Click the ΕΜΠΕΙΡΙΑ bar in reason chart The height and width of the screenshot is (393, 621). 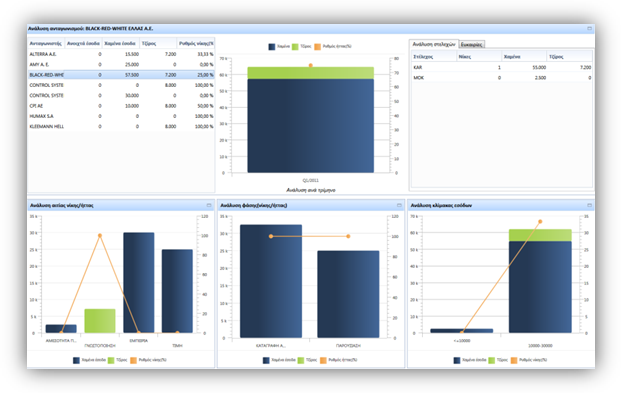tap(139, 282)
